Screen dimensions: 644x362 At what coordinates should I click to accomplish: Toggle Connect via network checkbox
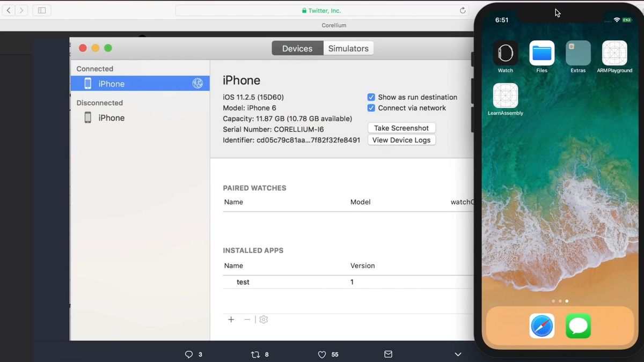coord(371,108)
